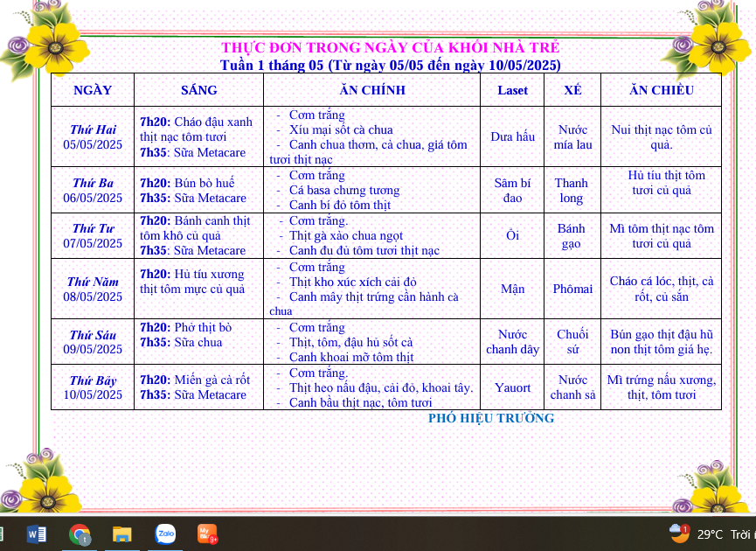
Task: Open File Explorer folder icon
Action: (122, 534)
